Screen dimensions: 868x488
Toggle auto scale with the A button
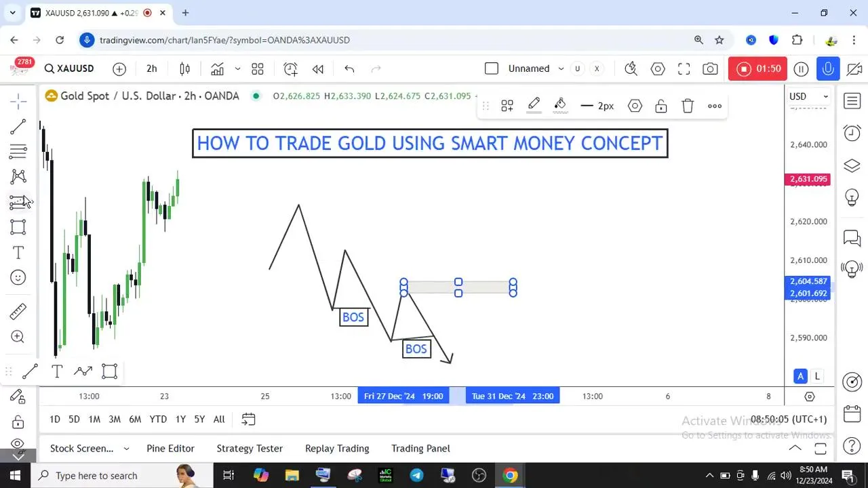point(801,376)
